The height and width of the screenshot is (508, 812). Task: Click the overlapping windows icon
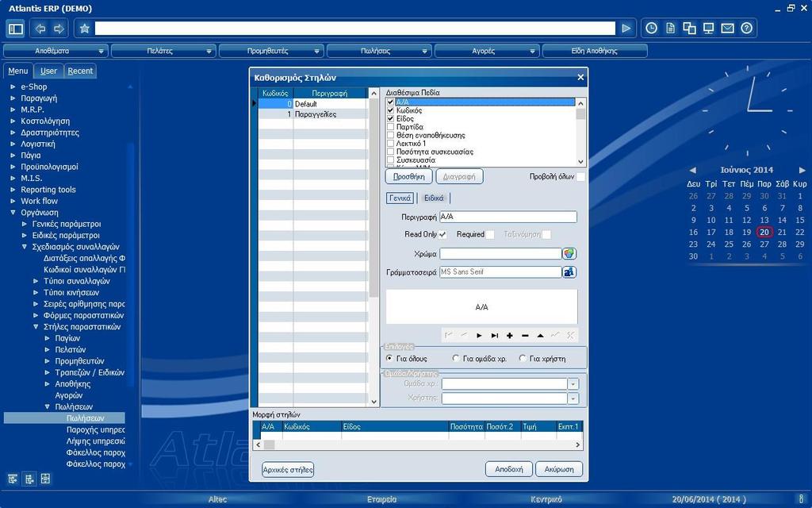click(689, 29)
